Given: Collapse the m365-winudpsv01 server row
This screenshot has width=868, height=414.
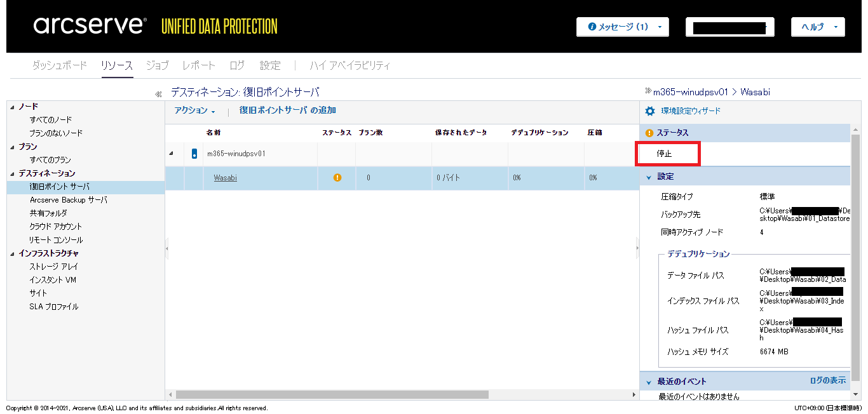Looking at the screenshot, I should coord(171,154).
